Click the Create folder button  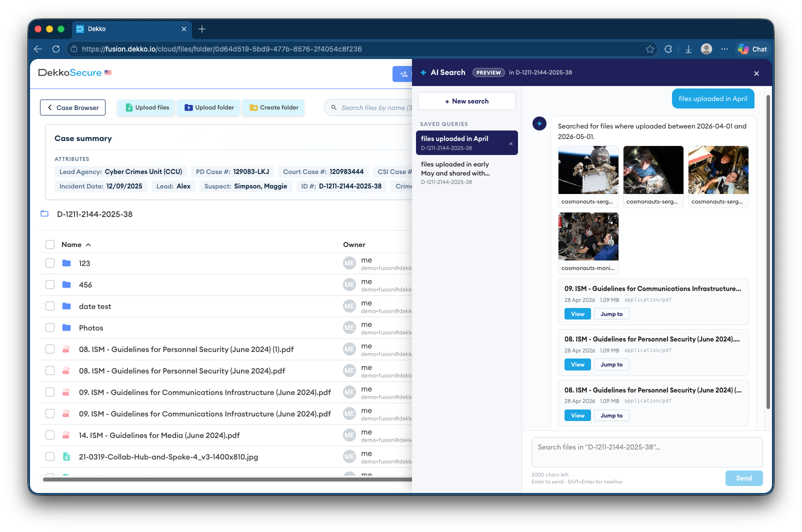click(x=273, y=107)
